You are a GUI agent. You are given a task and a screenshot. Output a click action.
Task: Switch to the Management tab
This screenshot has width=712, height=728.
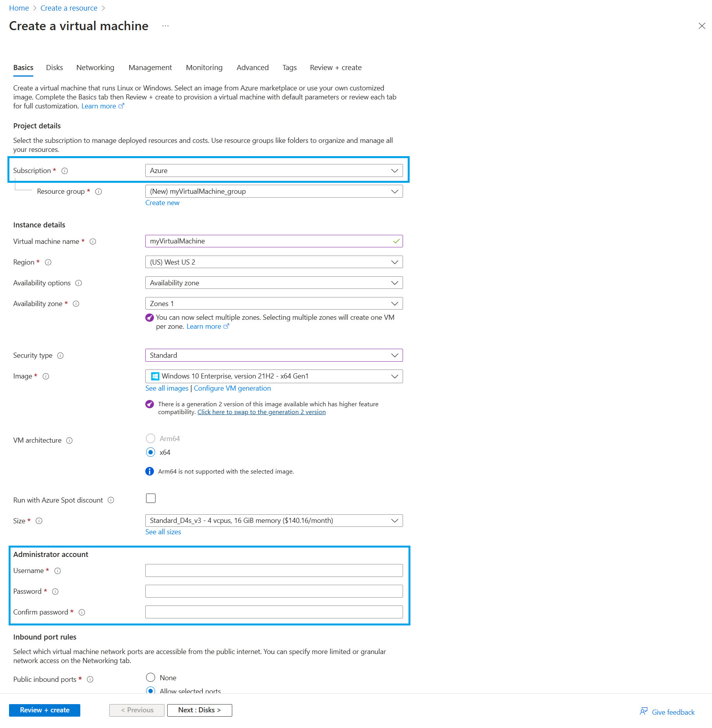150,68
